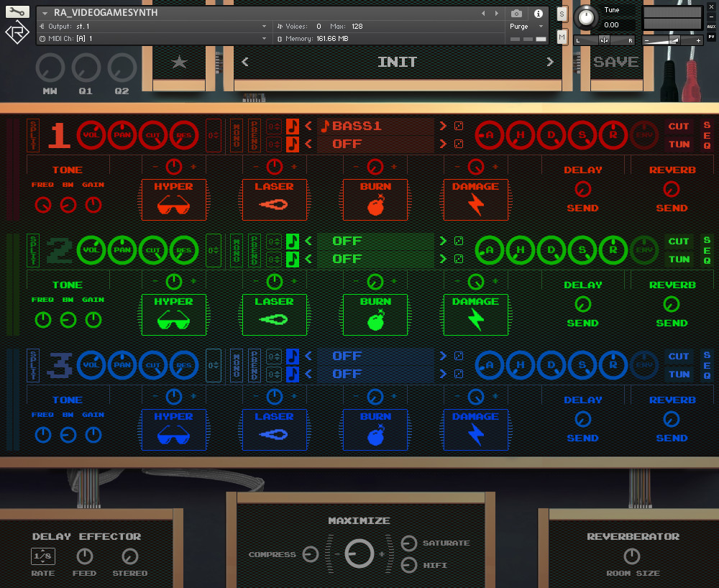Screen dimensions: 719x588
Task: Toggle green layer MONO switch
Action: [237, 250]
